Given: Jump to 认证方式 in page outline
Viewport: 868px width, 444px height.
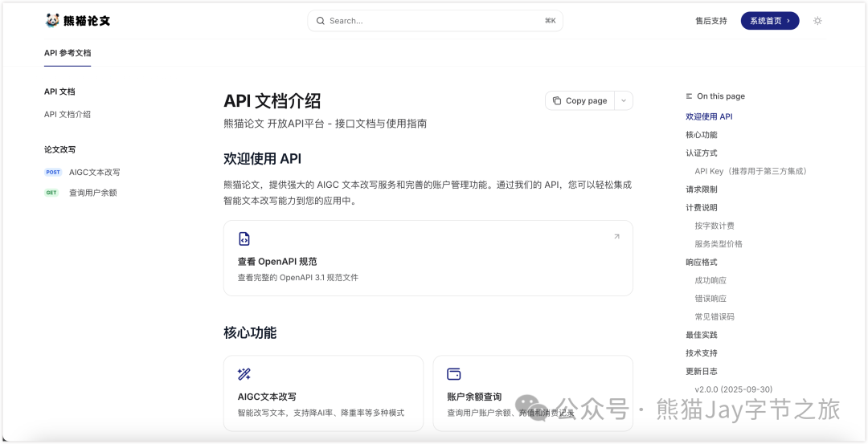Looking at the screenshot, I should click(x=702, y=153).
